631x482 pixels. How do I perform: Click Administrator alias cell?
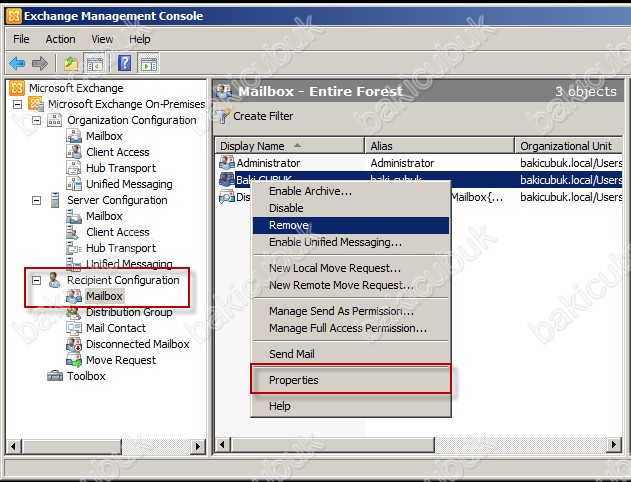coord(402,163)
